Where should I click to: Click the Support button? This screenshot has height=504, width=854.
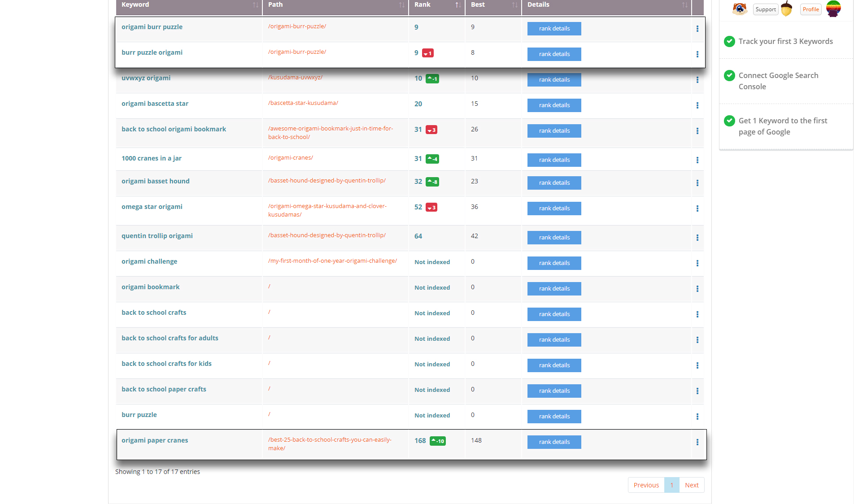766,9
